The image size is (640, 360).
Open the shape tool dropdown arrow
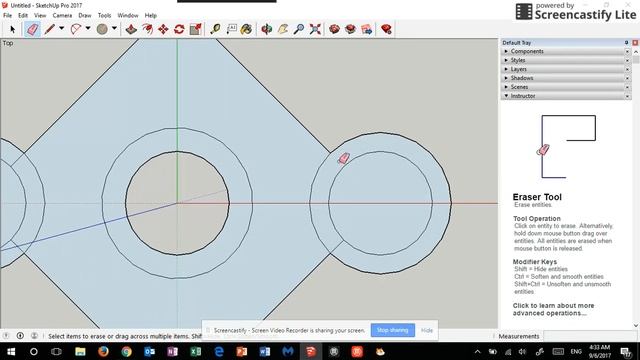114,28
